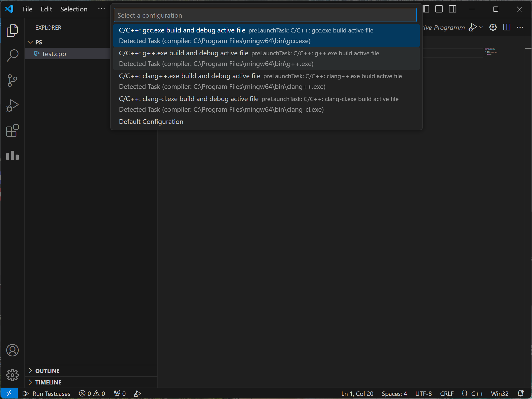Click the ports forwarded indicator showing 0
This screenshot has height=399, width=532.
pyautogui.click(x=120, y=394)
